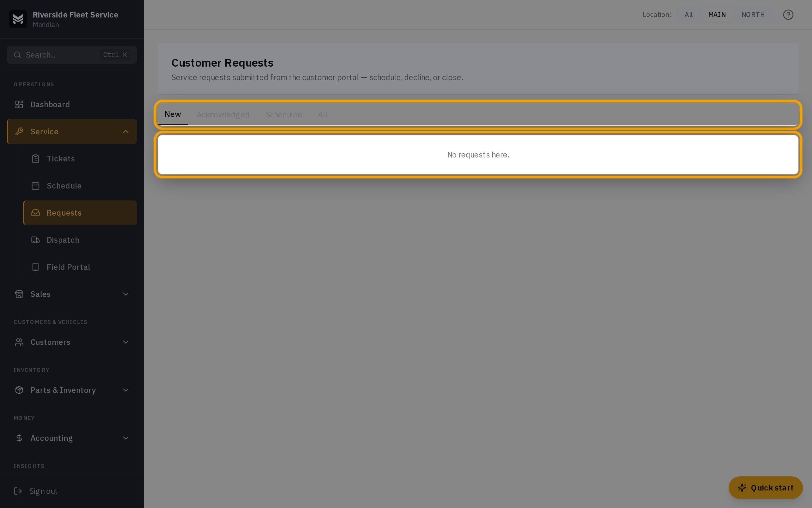
Task: Click the Parts & Inventory box icon
Action: pos(19,390)
